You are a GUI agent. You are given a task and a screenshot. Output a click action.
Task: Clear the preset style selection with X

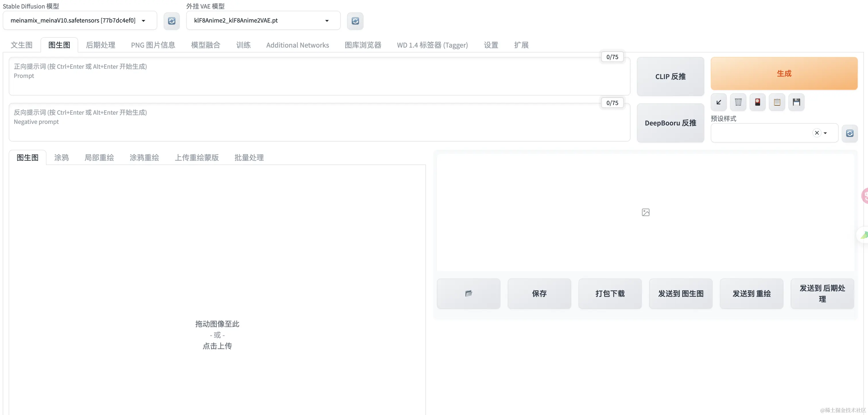(x=817, y=133)
